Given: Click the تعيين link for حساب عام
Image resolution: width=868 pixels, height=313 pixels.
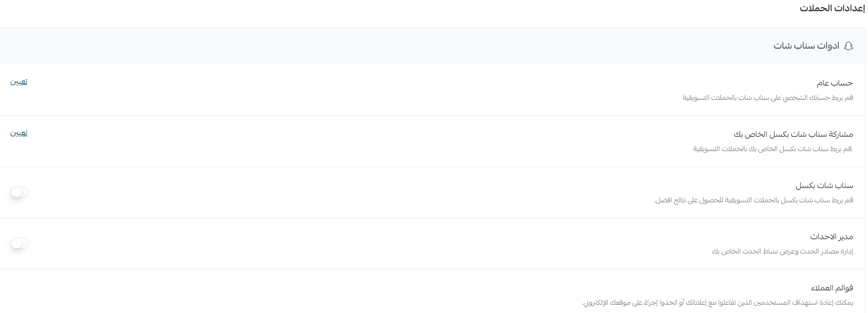Looking at the screenshot, I should coord(19,82).
